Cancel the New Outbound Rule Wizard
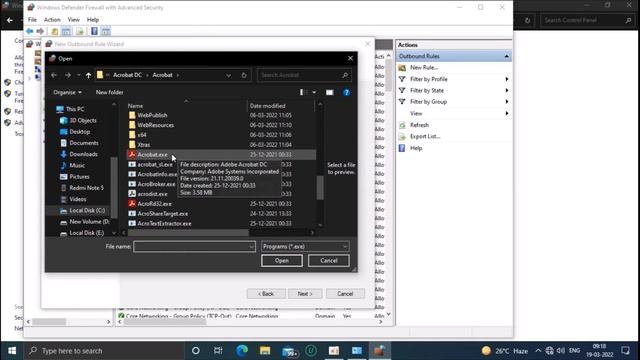Viewport: 640px width, 360px height. (345, 293)
